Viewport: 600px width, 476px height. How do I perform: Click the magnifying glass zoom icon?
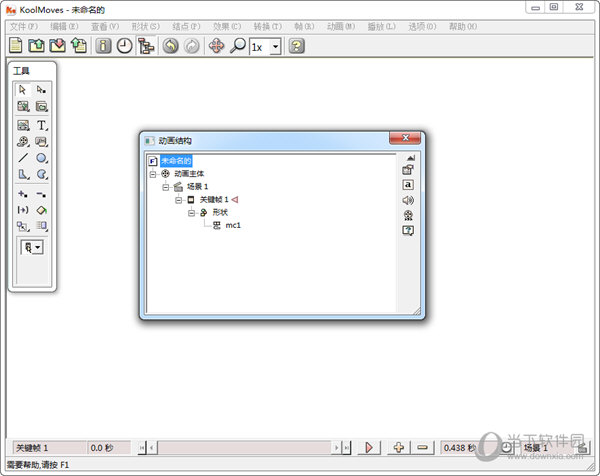[238, 46]
